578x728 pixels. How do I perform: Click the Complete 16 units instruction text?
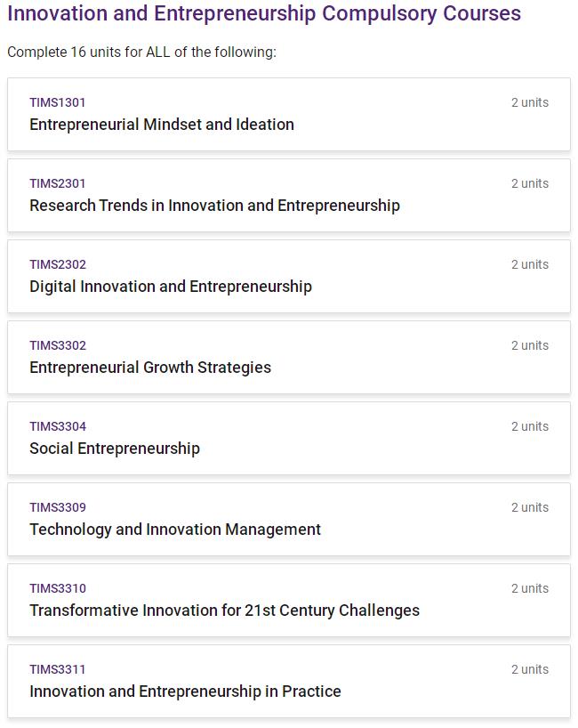[x=141, y=53]
